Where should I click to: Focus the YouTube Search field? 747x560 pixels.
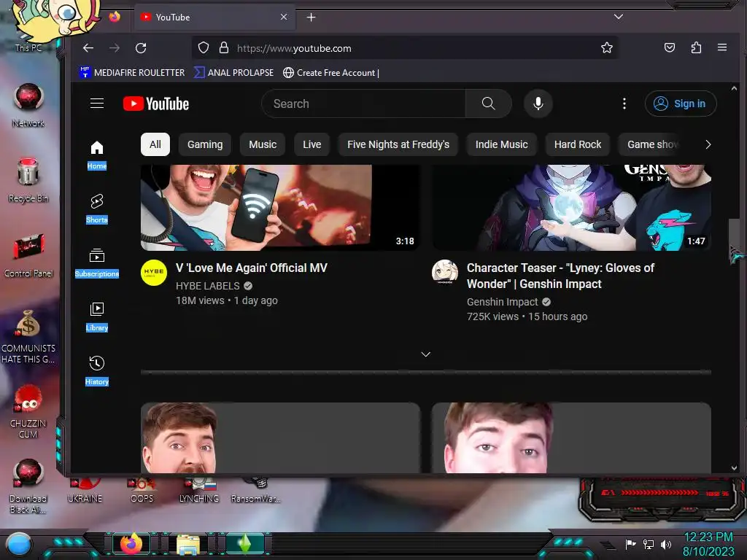pos(363,104)
